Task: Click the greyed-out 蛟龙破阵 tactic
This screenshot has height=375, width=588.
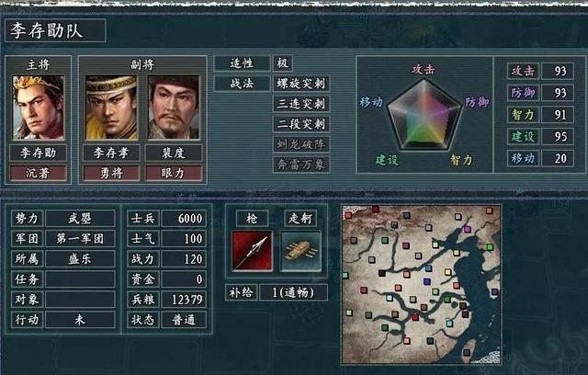Action: click(301, 144)
